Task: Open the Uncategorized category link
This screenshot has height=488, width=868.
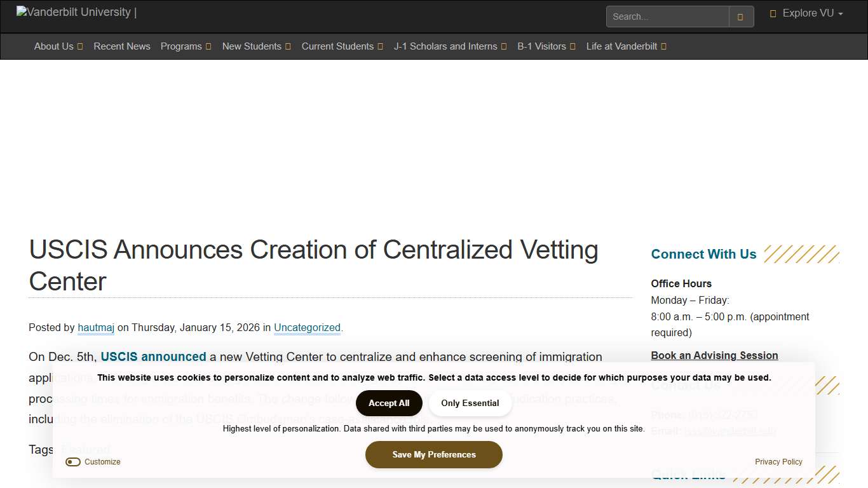Action: (307, 327)
